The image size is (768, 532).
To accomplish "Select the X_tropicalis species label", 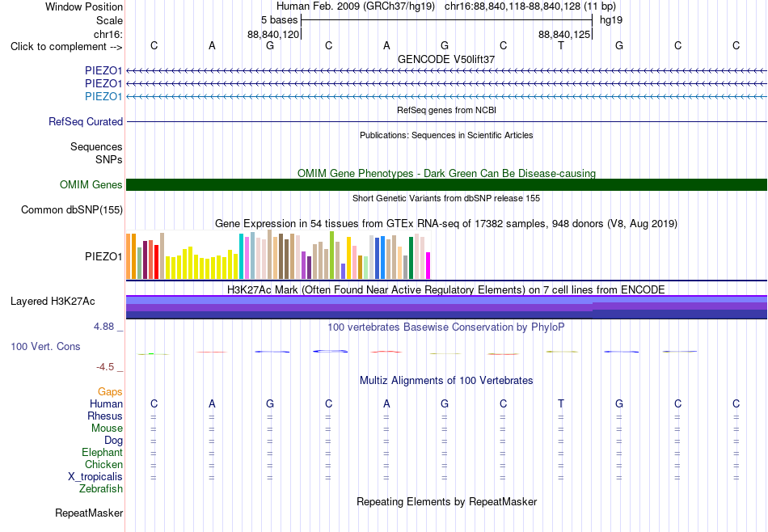I will [x=95, y=477].
